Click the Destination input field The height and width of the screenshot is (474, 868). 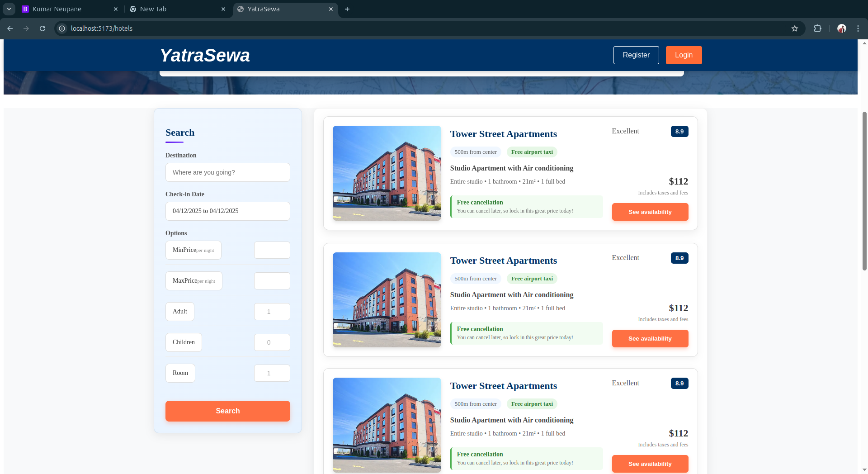227,172
